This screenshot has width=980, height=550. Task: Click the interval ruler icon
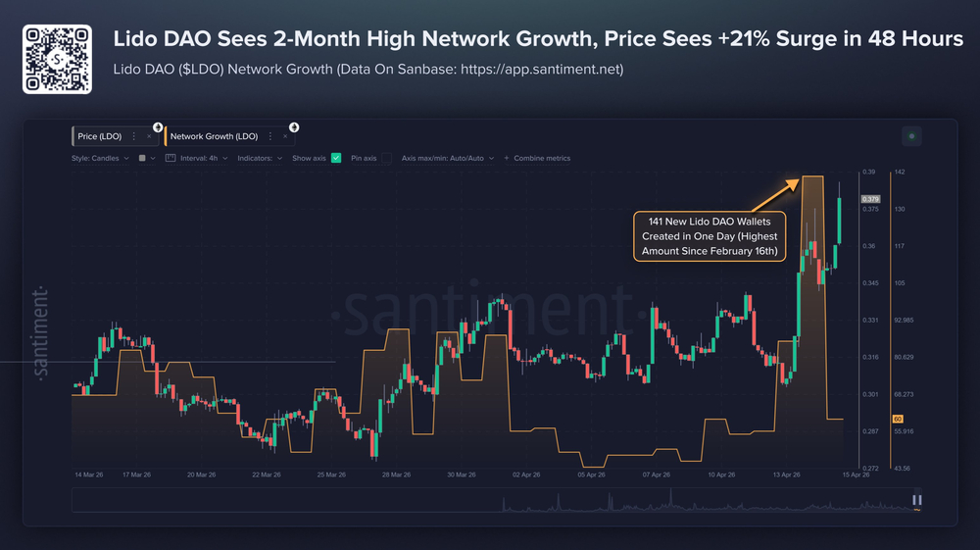coord(170,158)
